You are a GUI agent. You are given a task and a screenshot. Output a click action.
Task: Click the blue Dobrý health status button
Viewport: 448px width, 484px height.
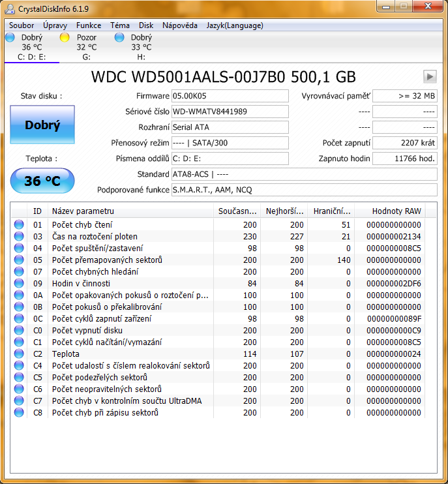tap(42, 125)
